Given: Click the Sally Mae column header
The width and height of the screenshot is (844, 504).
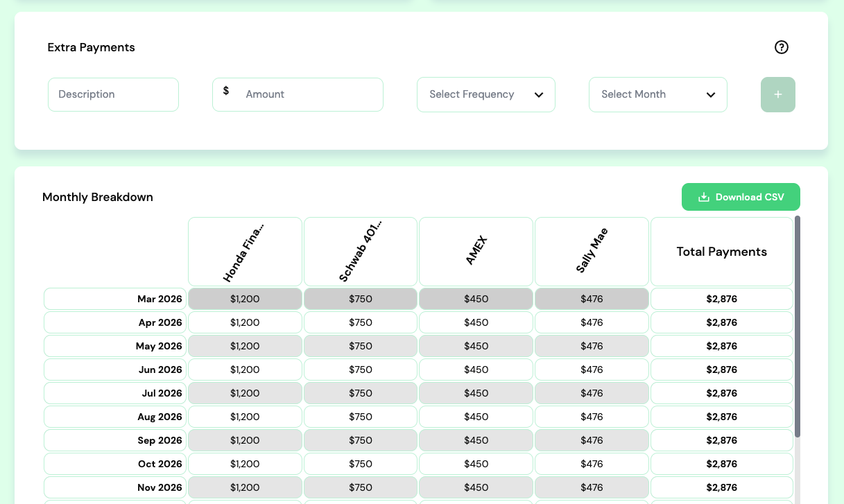Looking at the screenshot, I should 592,251.
